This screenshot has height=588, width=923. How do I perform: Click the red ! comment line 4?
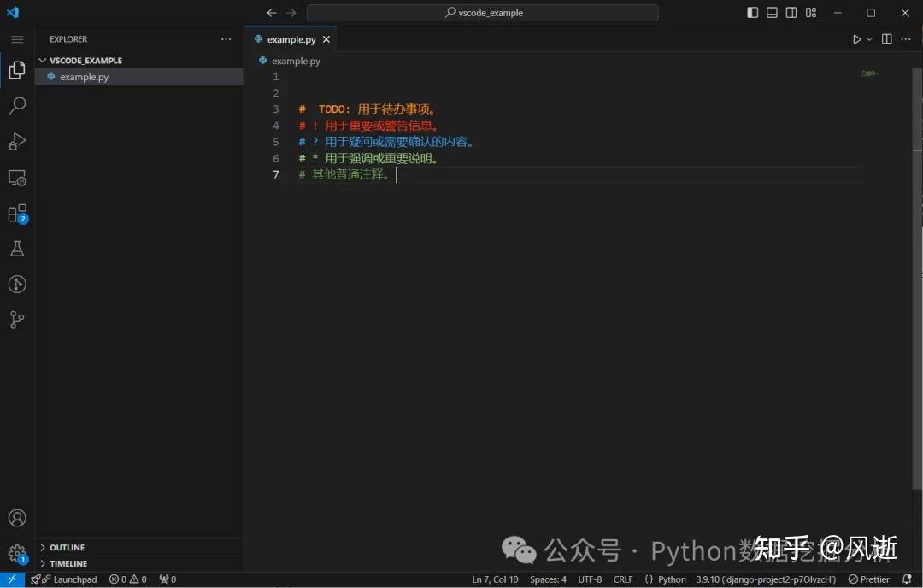368,126
